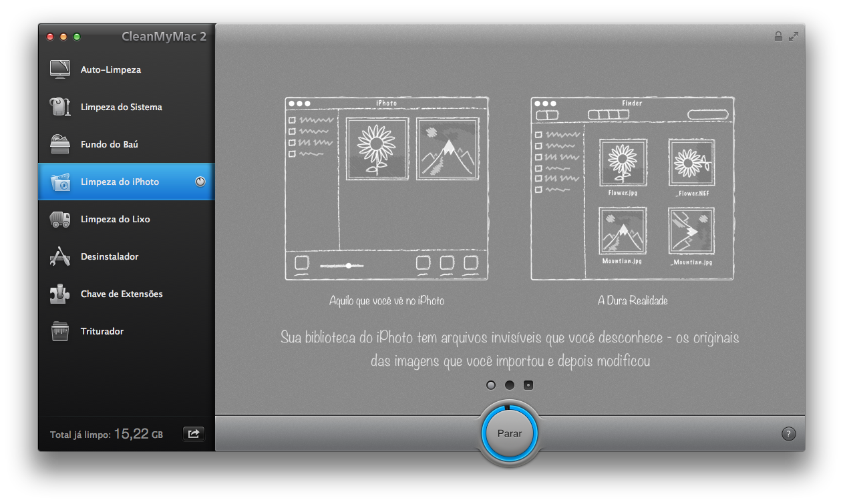843x504 pixels.
Task: Click the CleanMyMac 2 window title
Action: tap(164, 37)
